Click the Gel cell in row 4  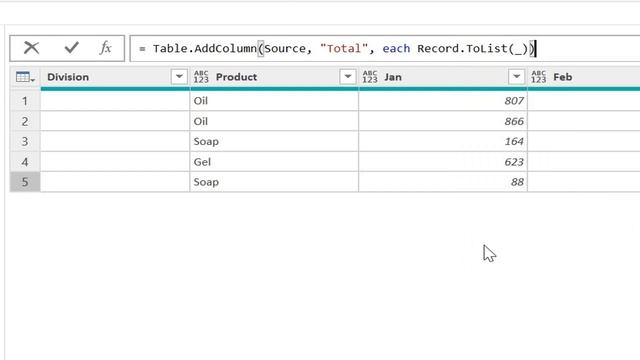click(x=274, y=162)
